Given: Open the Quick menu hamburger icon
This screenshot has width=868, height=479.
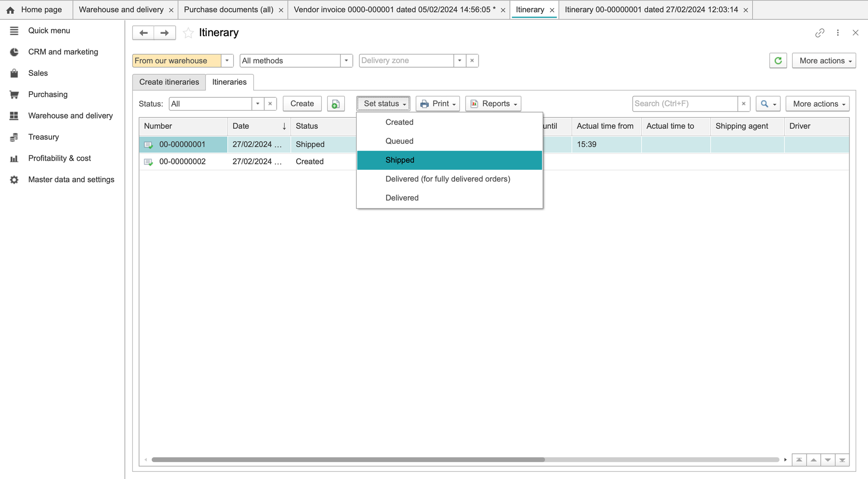Looking at the screenshot, I should click(x=14, y=31).
